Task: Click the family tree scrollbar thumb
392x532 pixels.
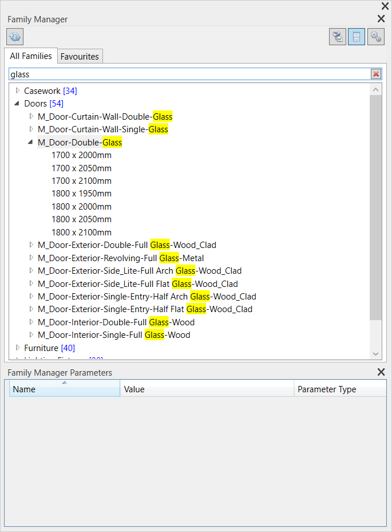Action: click(375, 207)
